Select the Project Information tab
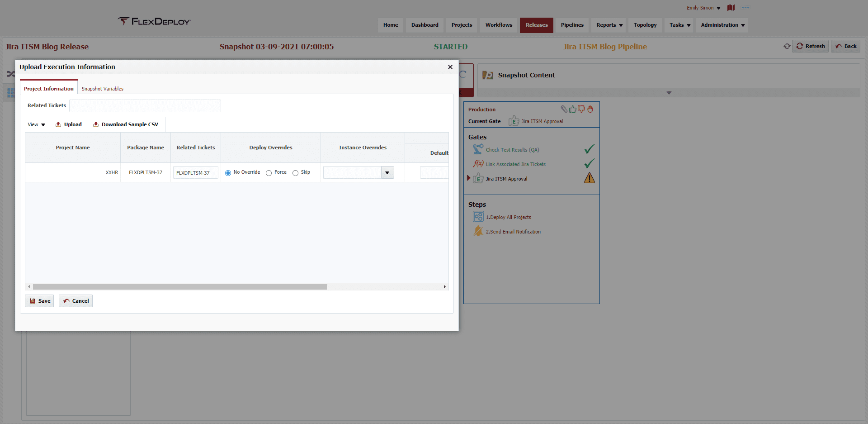 tap(49, 89)
